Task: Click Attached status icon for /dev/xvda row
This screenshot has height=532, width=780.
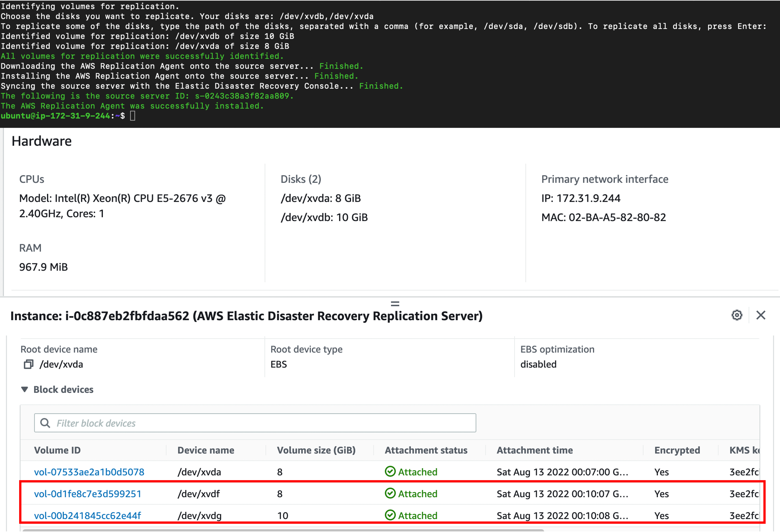Action: (x=390, y=472)
